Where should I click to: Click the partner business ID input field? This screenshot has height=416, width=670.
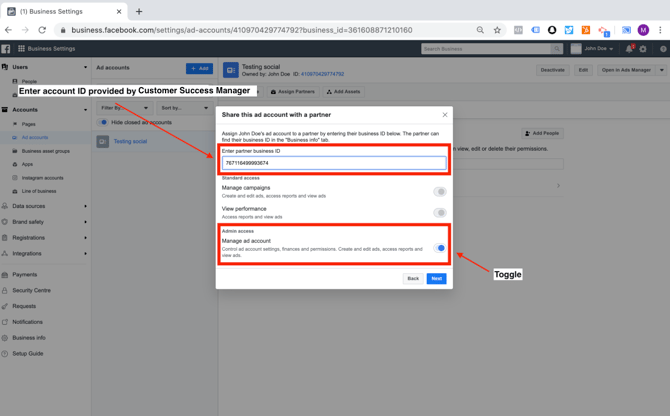tap(334, 163)
